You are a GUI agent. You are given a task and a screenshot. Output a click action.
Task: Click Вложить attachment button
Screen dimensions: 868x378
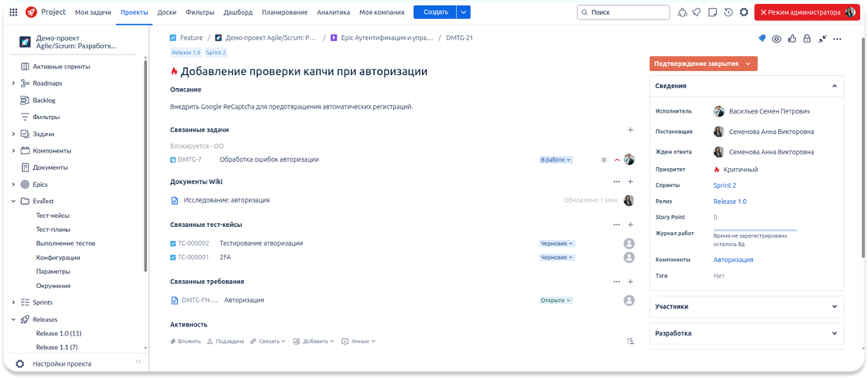pos(185,341)
